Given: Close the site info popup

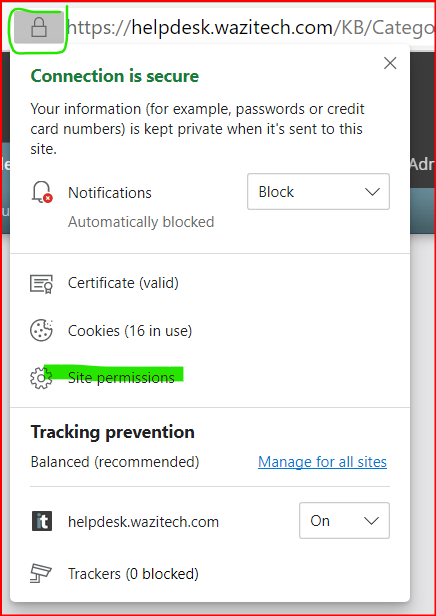Looking at the screenshot, I should tap(390, 63).
